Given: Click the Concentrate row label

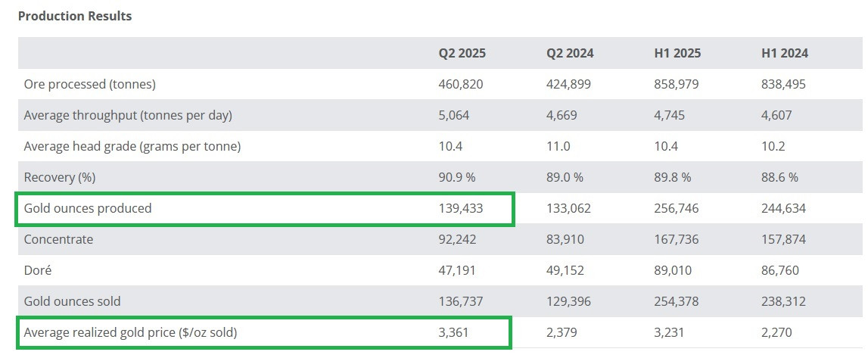Looking at the screenshot, I should pyautogui.click(x=58, y=239).
